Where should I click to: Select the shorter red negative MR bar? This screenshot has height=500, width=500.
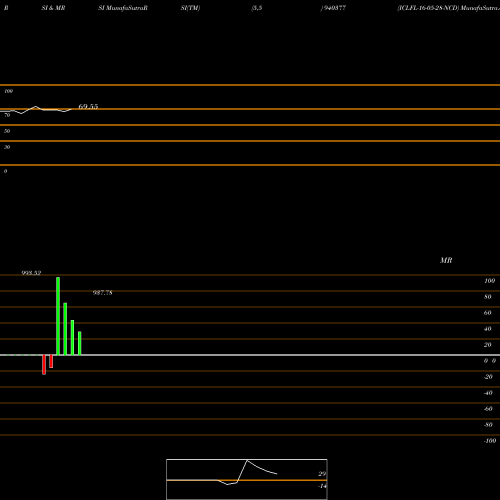click(x=51, y=361)
